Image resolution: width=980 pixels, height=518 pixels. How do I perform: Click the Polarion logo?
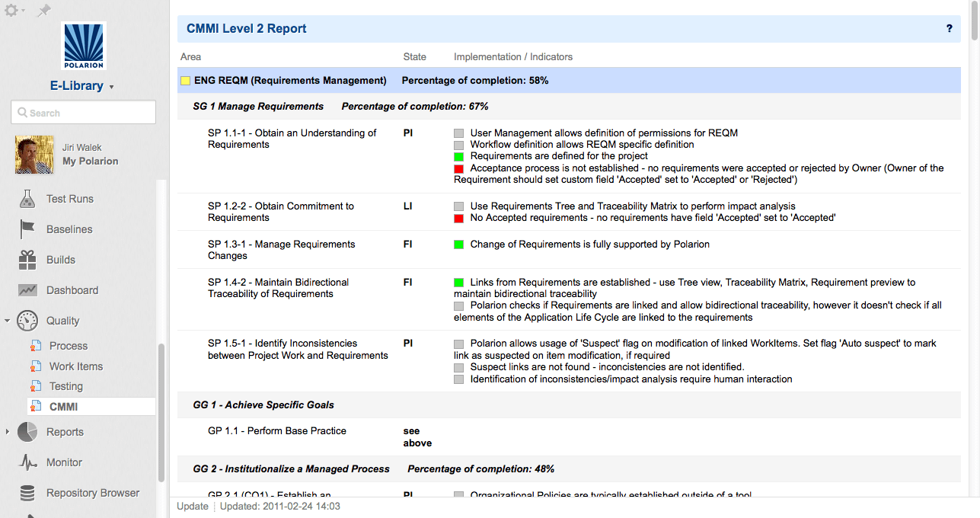[x=83, y=46]
